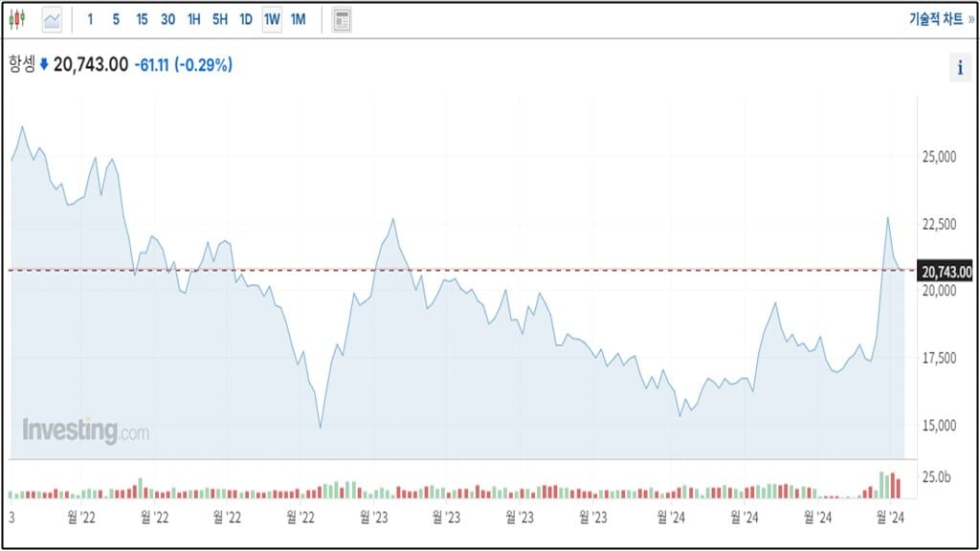Click the Investing.com watermark logo

(85, 430)
